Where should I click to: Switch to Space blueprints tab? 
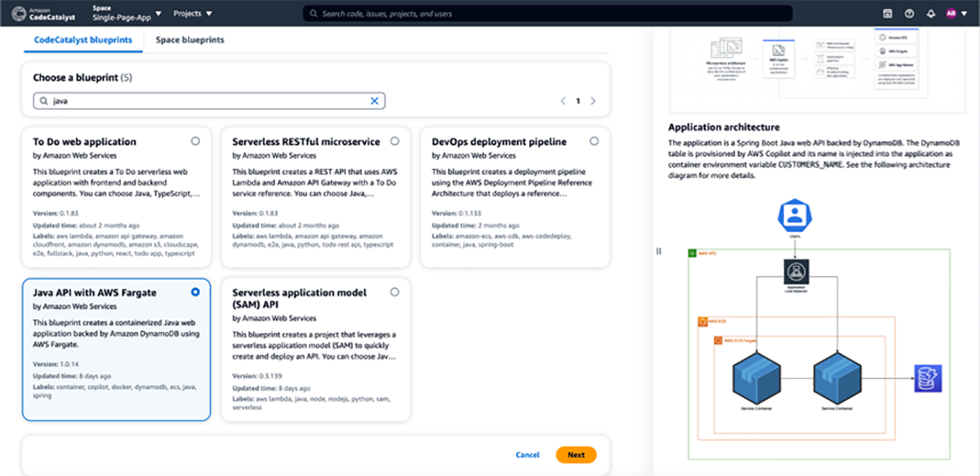[189, 40]
